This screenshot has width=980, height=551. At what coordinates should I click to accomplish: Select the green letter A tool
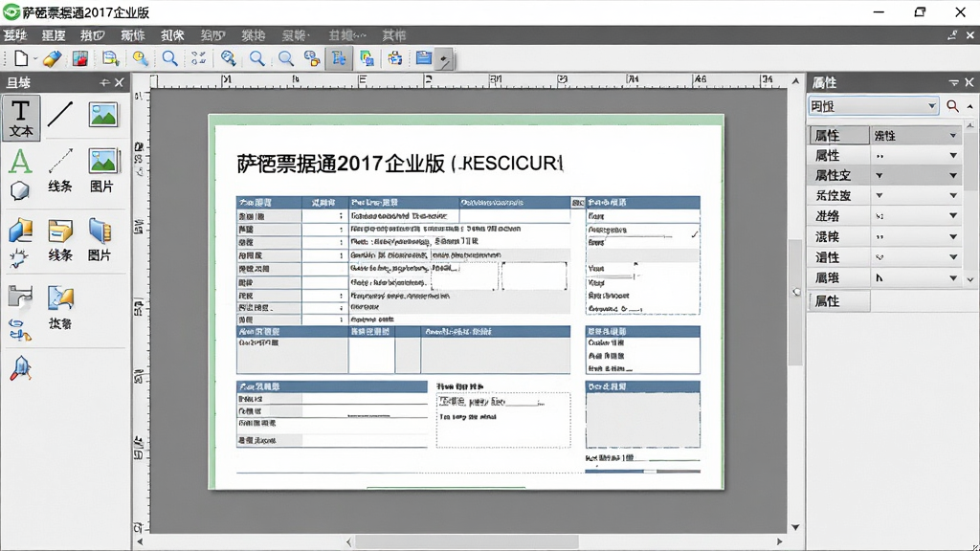(20, 162)
